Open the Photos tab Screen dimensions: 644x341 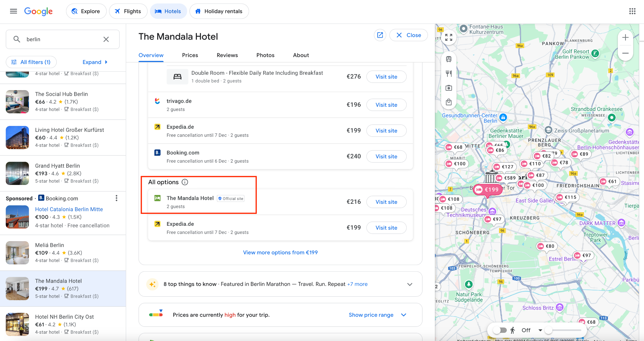click(265, 55)
